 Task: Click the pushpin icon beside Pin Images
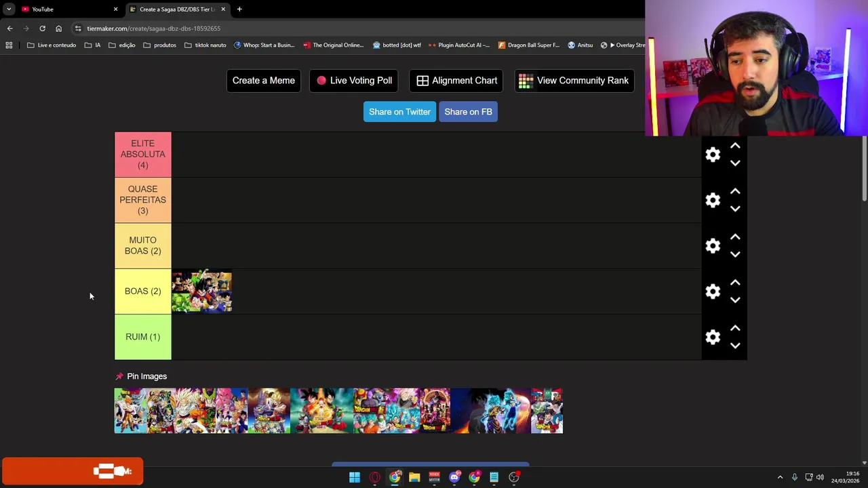coord(119,376)
